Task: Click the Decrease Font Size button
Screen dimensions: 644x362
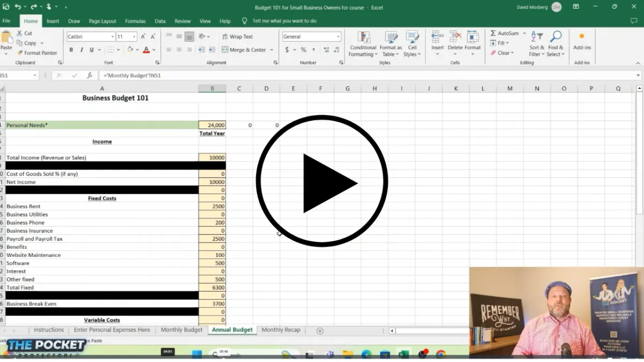Action: pyautogui.click(x=153, y=36)
